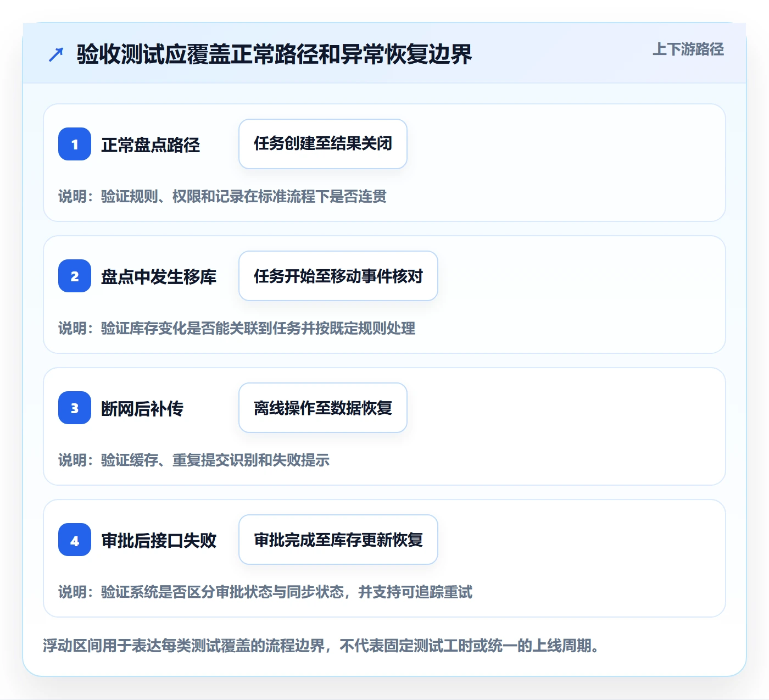This screenshot has height=700, width=769.
Task: Select the 任务开始至移动事件核对 pill
Action: pos(338,276)
